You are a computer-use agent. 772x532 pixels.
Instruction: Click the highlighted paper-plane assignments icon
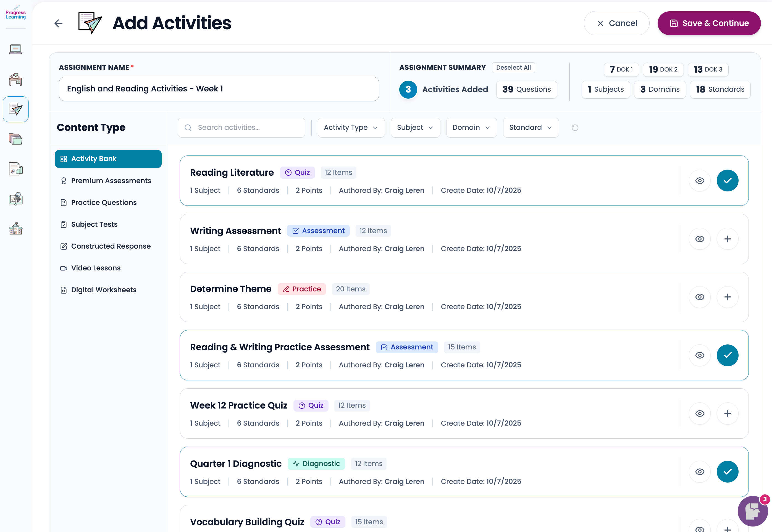point(16,109)
